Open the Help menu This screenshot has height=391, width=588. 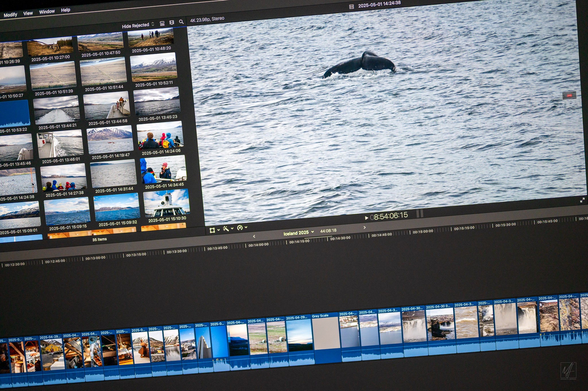[65, 10]
